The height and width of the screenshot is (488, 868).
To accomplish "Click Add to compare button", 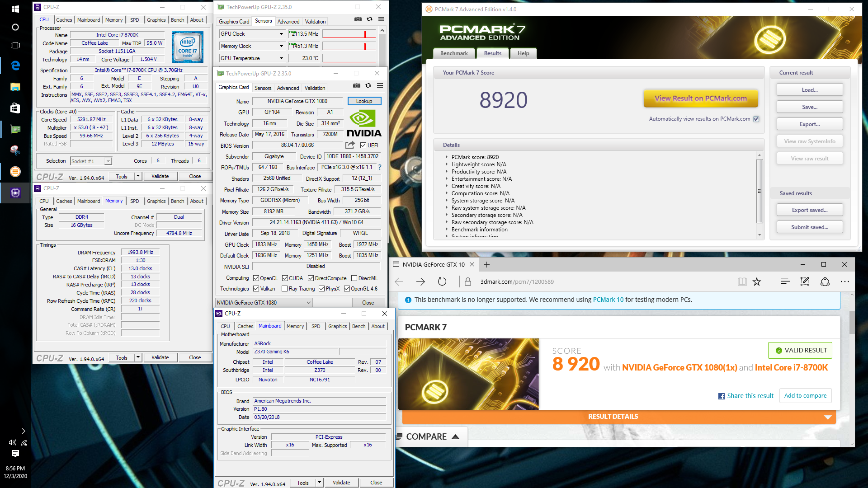I will click(805, 396).
